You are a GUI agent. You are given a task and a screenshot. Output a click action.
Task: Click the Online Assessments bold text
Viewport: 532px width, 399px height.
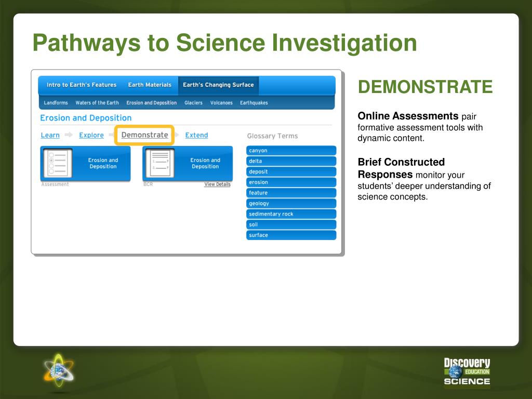pos(408,116)
